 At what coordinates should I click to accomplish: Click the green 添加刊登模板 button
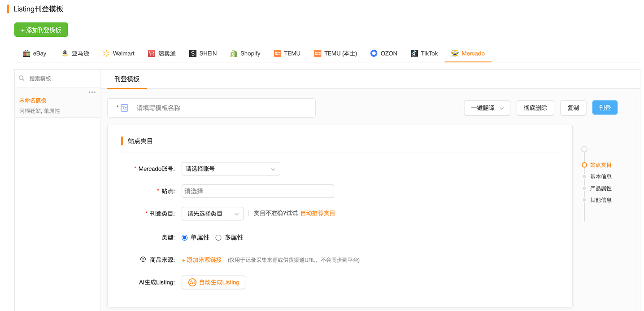tap(41, 30)
